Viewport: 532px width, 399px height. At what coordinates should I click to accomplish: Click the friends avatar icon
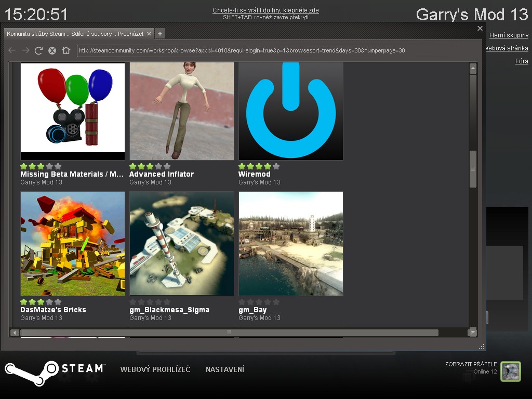[510, 371]
